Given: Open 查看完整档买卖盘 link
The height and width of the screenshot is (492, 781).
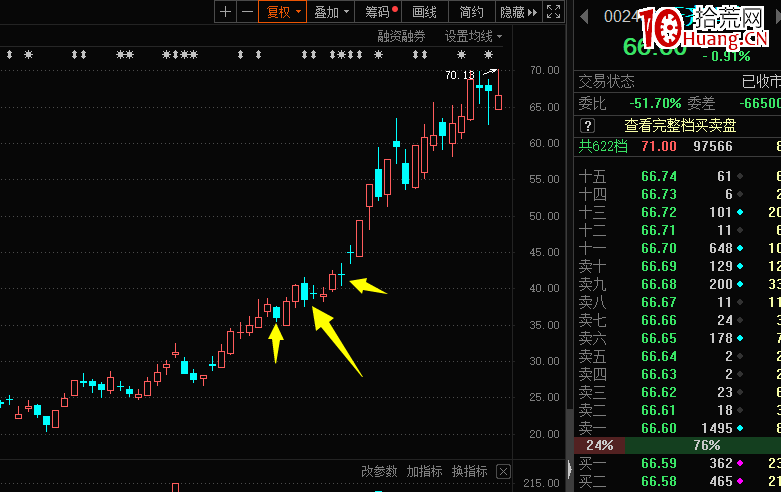Looking at the screenshot, I should [x=680, y=125].
